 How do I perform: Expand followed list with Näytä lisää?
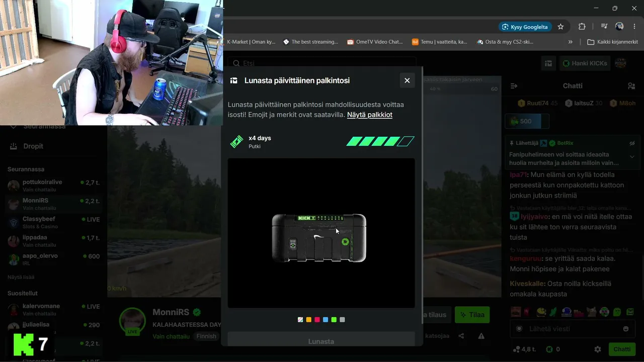tap(21, 277)
